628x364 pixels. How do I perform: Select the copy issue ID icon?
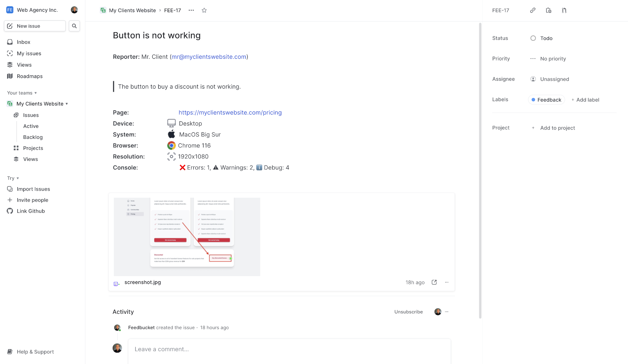click(x=548, y=10)
